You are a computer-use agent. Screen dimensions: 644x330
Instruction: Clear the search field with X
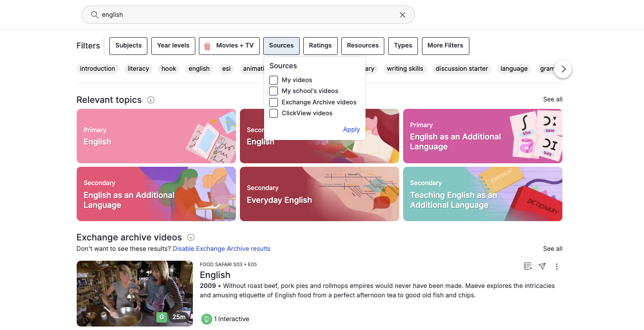pos(403,15)
